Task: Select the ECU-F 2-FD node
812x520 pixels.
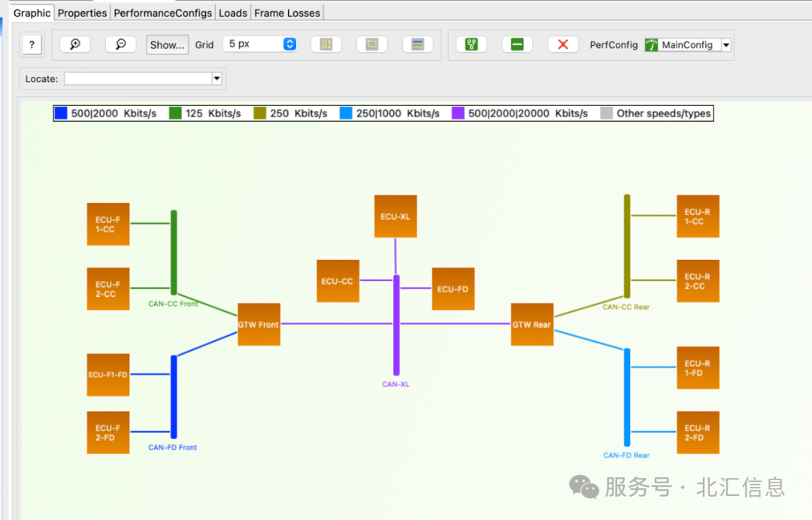Action: [x=108, y=433]
